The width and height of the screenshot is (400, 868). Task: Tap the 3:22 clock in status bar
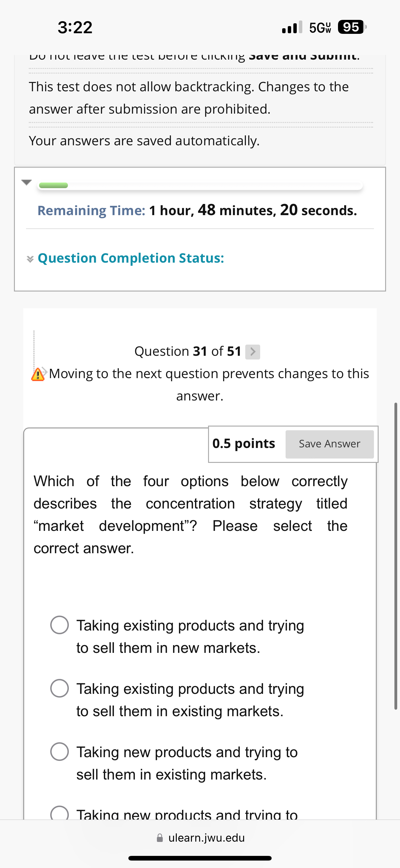[75, 28]
